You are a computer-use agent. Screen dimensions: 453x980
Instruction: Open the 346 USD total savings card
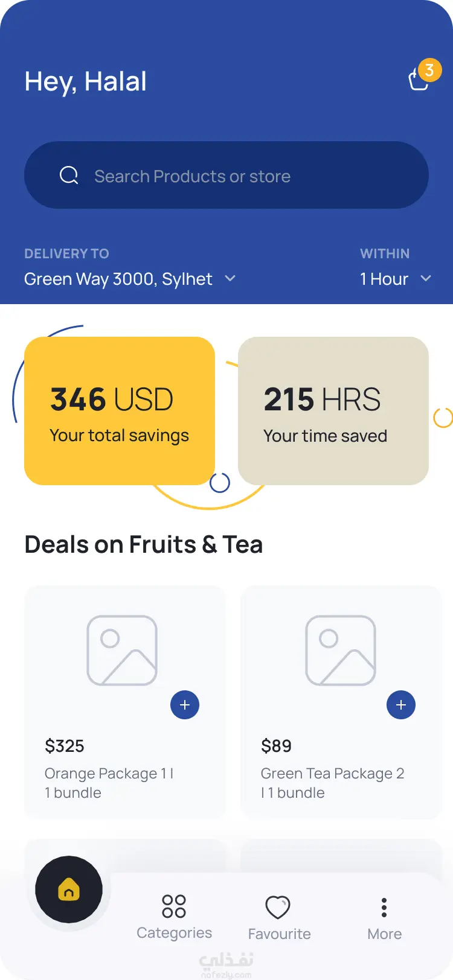point(120,411)
